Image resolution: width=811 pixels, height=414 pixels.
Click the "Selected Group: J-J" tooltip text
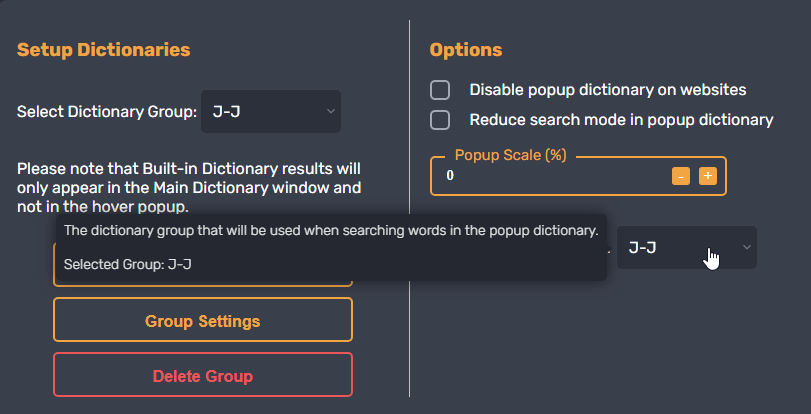(127, 265)
